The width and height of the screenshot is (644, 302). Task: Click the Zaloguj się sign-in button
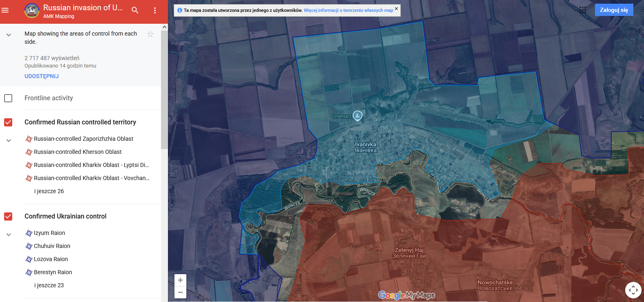tap(614, 10)
